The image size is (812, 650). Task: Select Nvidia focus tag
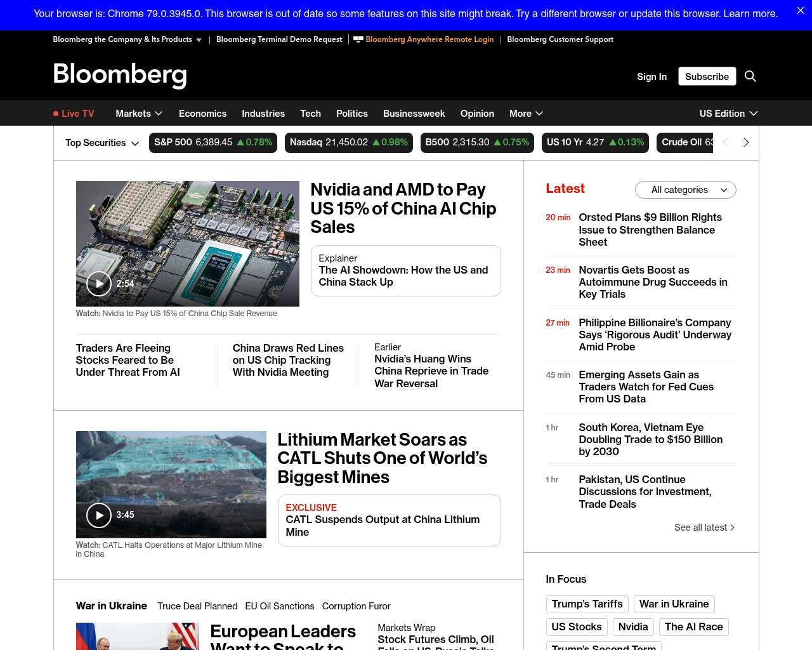633,627
